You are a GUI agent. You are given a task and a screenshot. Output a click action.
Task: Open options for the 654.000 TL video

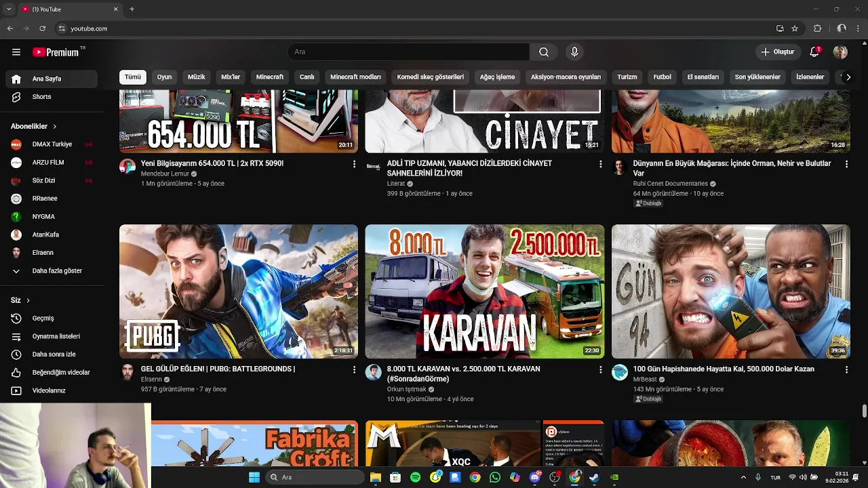[x=354, y=164]
